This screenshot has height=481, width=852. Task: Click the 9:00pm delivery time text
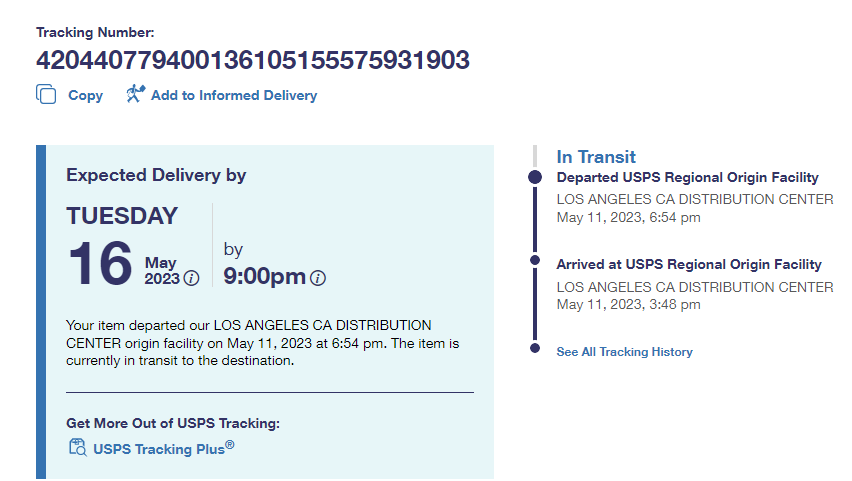(265, 276)
